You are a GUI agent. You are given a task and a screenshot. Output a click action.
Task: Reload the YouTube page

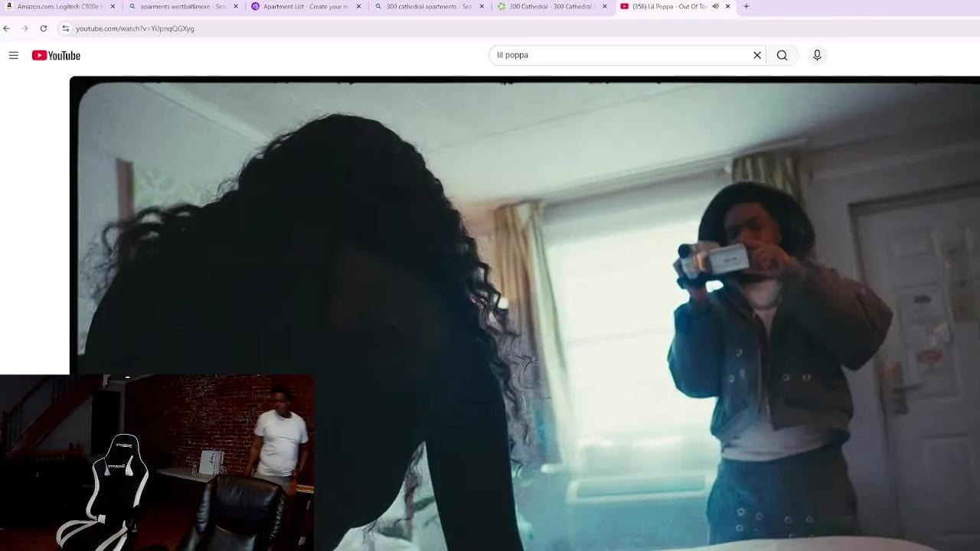[x=44, y=28]
